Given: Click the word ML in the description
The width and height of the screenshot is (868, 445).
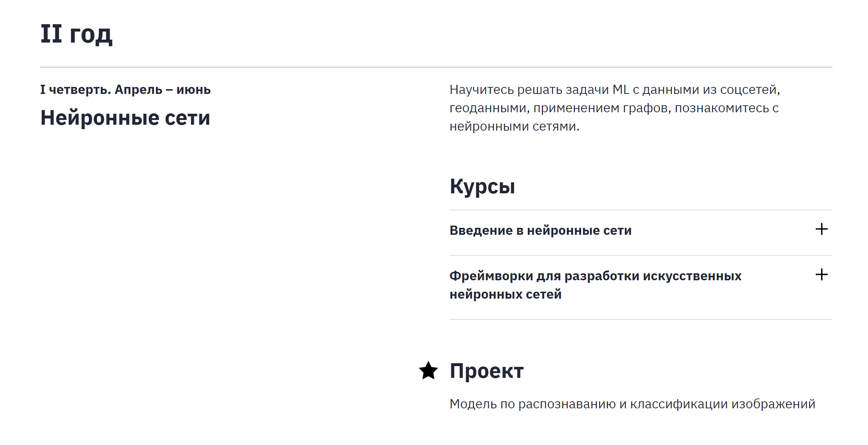Looking at the screenshot, I should 621,90.
